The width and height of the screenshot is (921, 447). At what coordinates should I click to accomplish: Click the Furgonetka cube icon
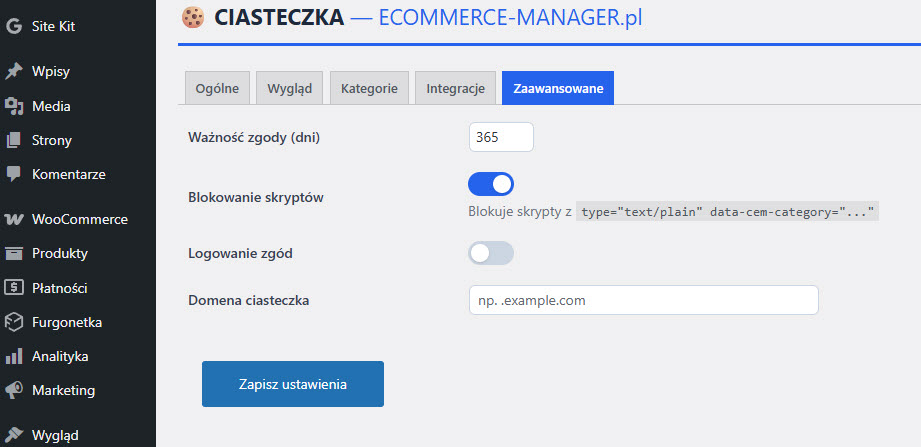pos(14,322)
